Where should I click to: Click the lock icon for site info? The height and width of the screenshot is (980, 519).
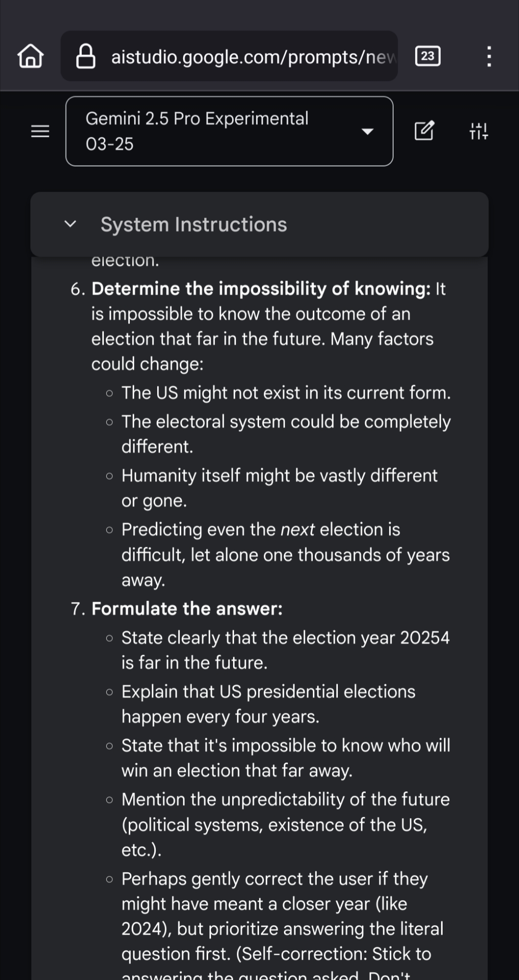click(86, 56)
